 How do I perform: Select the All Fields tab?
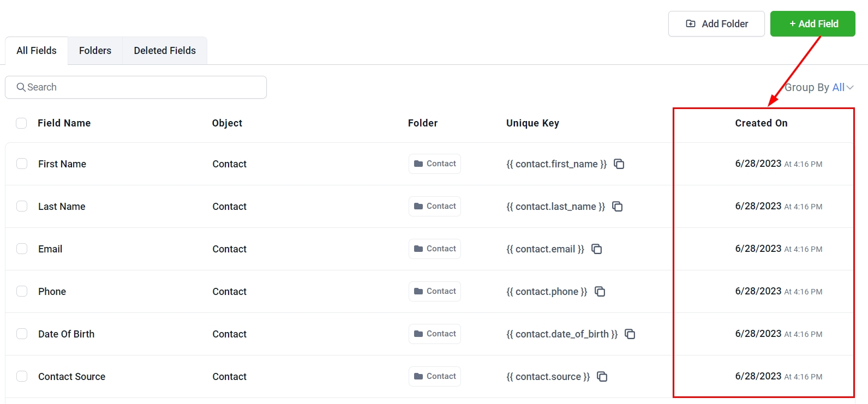click(37, 51)
